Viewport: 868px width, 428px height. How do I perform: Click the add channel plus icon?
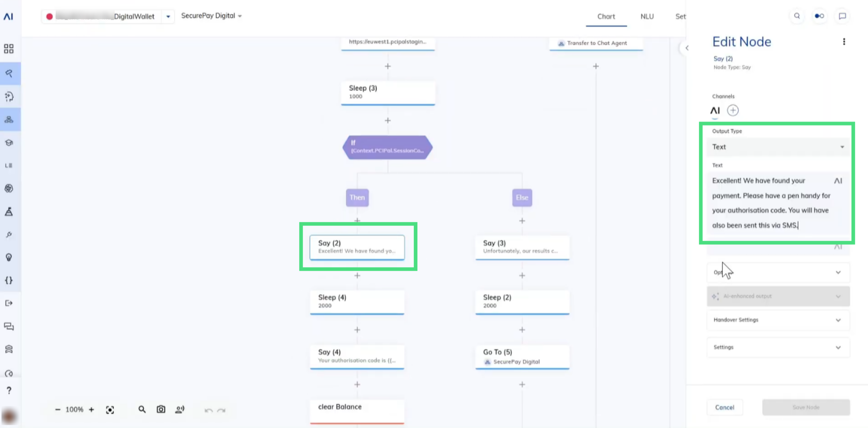tap(733, 110)
